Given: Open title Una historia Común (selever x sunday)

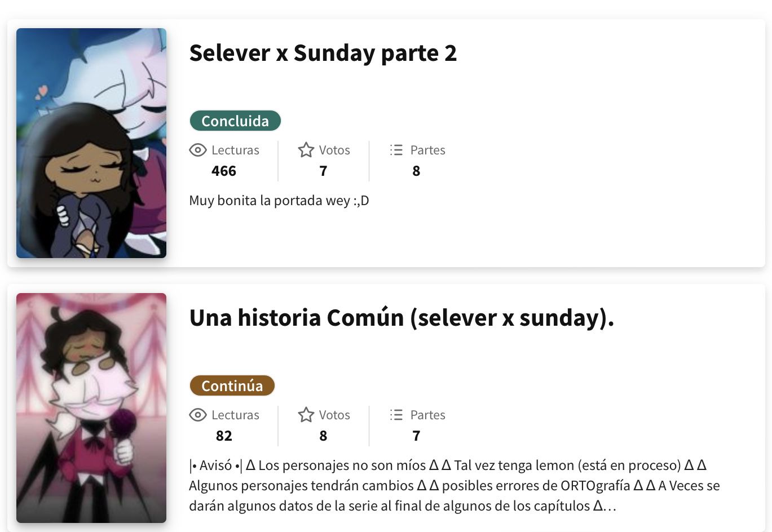Looking at the screenshot, I should (402, 318).
